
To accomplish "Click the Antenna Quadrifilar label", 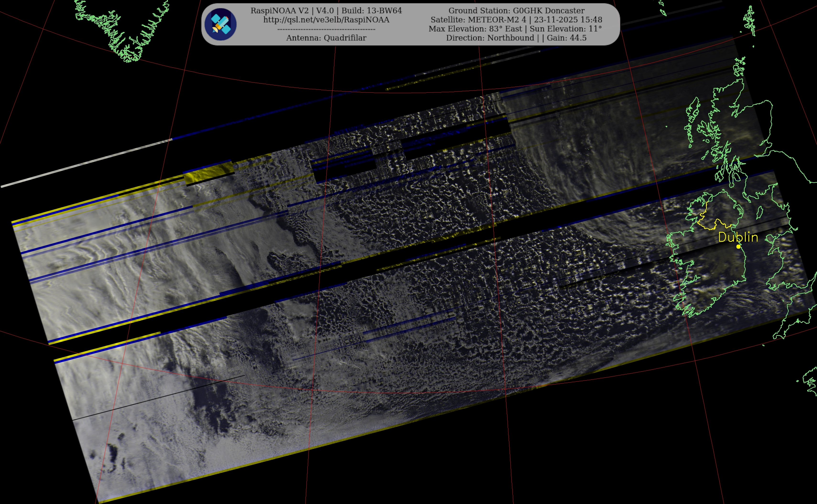I will 326,38.
